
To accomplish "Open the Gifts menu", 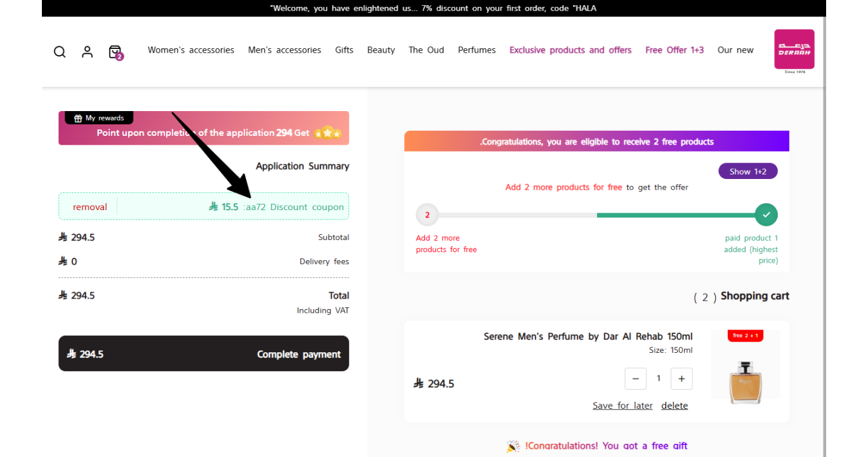I will 344,50.
